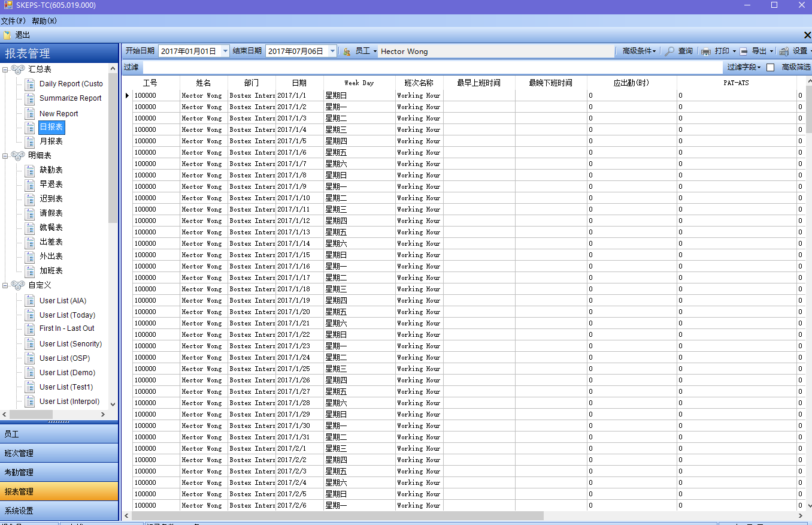Collapse the 明细表 tree group
812x525 pixels.
coord(5,156)
